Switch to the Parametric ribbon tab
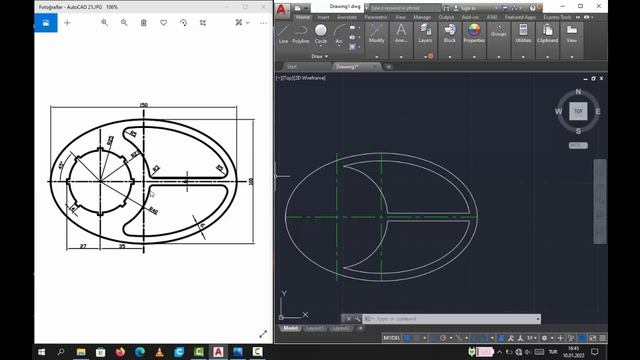This screenshot has width=640, height=360. 376,17
